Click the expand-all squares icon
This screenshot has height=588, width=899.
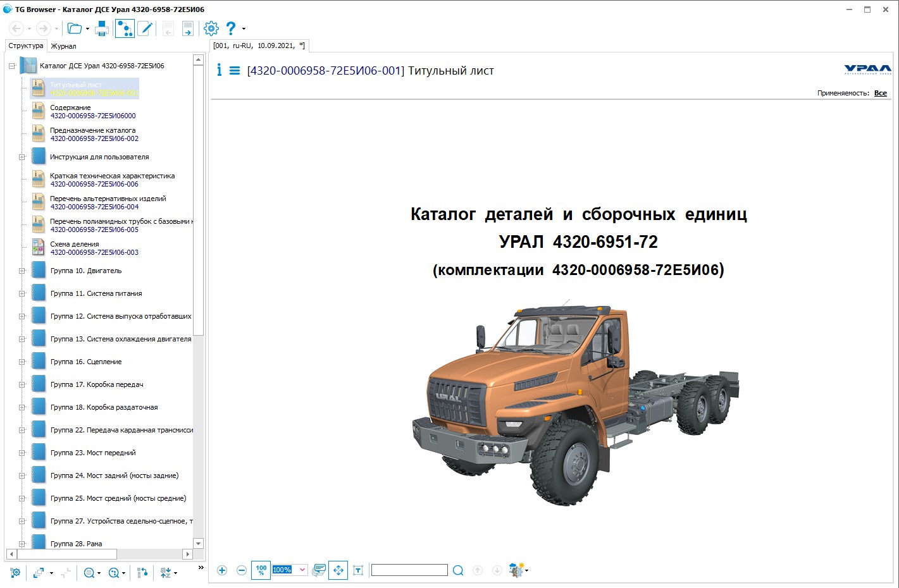point(39,573)
